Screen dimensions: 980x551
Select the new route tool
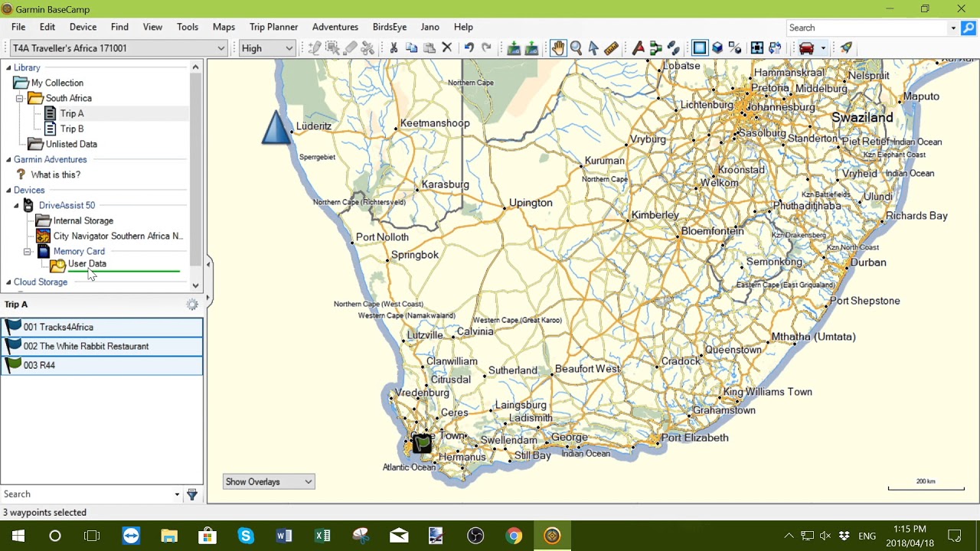click(655, 48)
